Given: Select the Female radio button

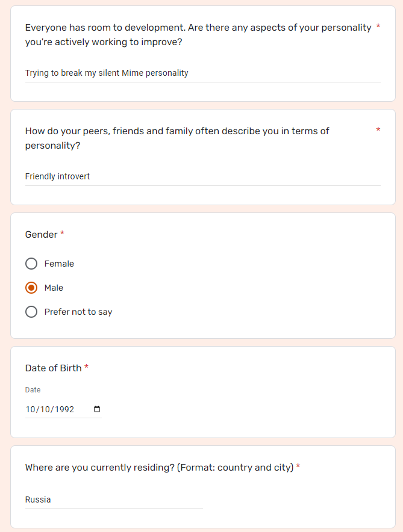Looking at the screenshot, I should click(31, 264).
